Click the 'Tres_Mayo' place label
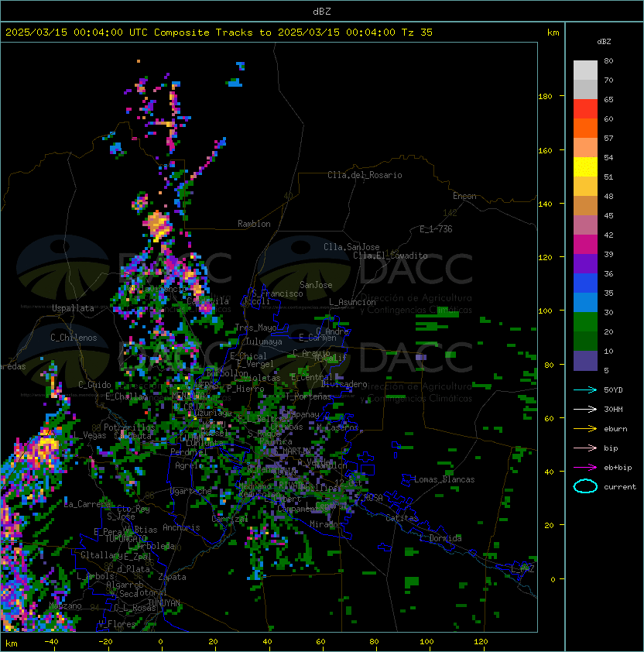The image size is (644, 652). click(x=255, y=328)
